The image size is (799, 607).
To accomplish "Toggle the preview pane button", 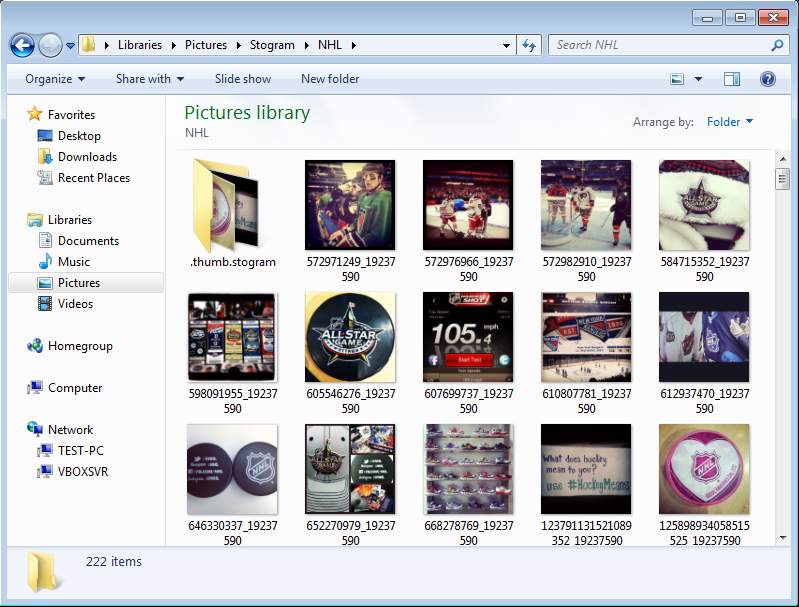I will click(732, 79).
